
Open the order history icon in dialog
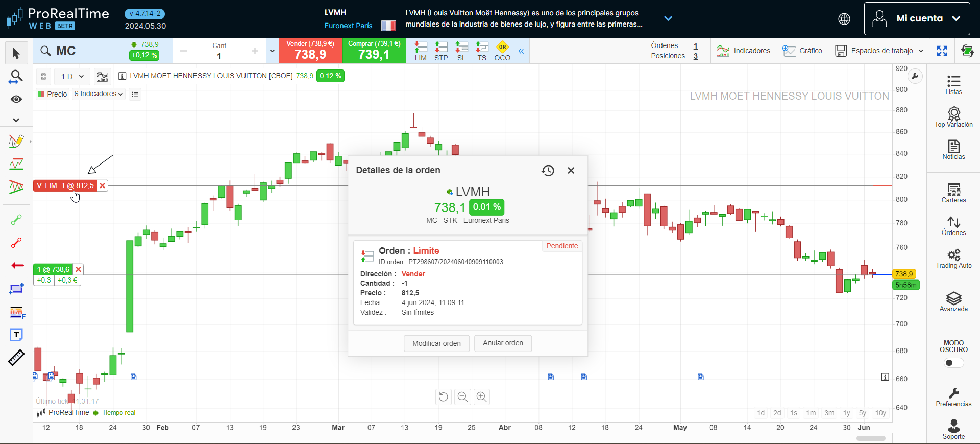coord(548,170)
